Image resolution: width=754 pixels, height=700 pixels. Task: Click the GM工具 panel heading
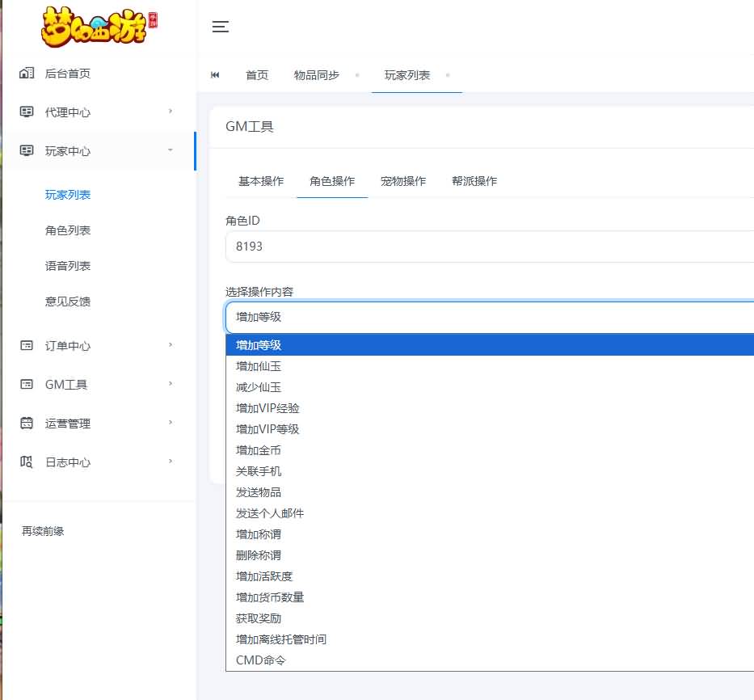[x=250, y=127]
